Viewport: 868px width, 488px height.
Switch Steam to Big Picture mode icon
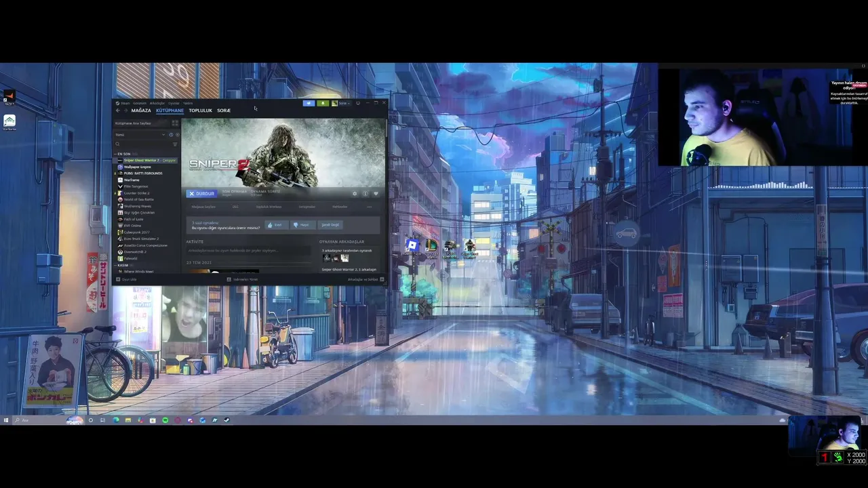358,103
